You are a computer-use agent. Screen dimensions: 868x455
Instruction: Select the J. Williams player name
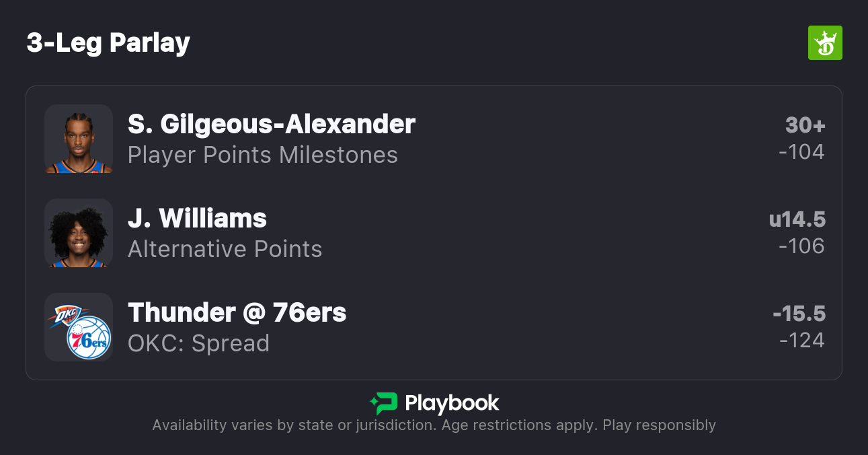[x=197, y=219]
